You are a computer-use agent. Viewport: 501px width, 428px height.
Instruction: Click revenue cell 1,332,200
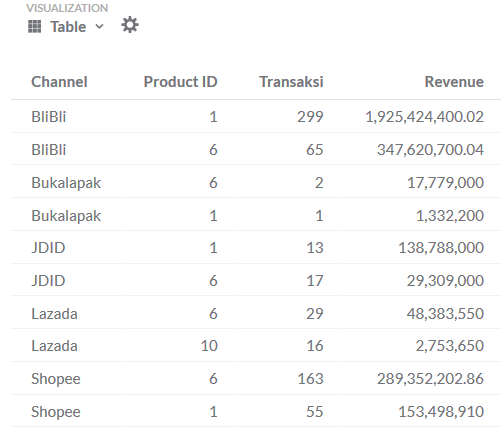tap(450, 216)
